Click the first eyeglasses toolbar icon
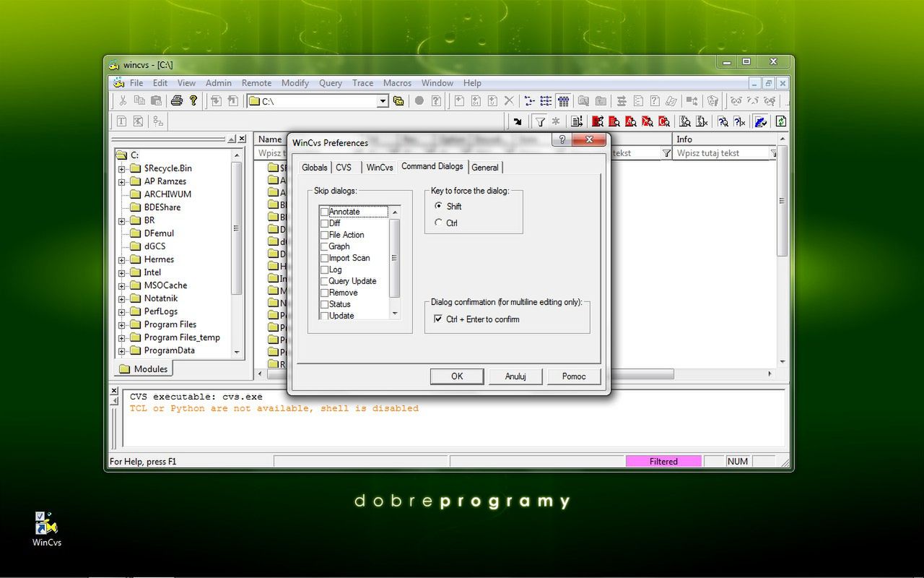Screen dimensions: 924x578 (x=736, y=101)
